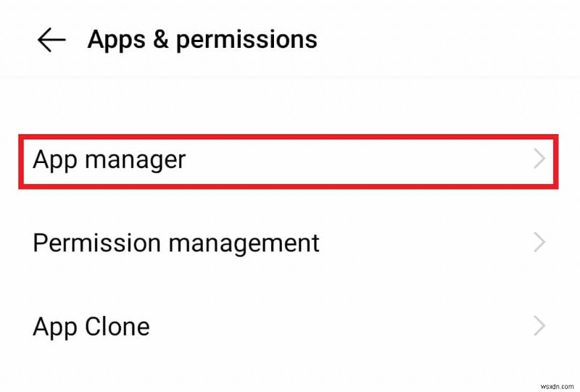Screen dimensions: 580x392
Task: Open the App manager entry
Action: (x=290, y=159)
